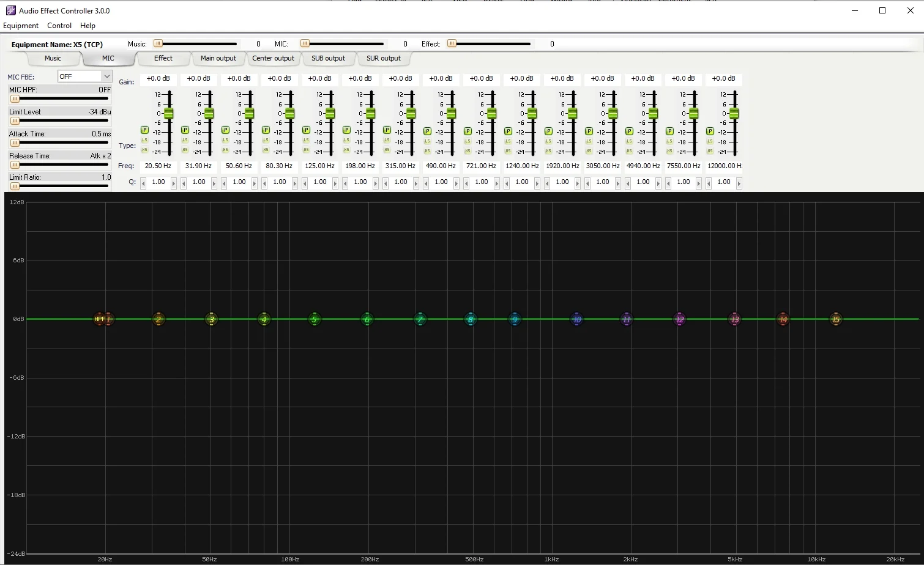
Task: Select EQ node 6 on the graph
Action: click(x=367, y=319)
